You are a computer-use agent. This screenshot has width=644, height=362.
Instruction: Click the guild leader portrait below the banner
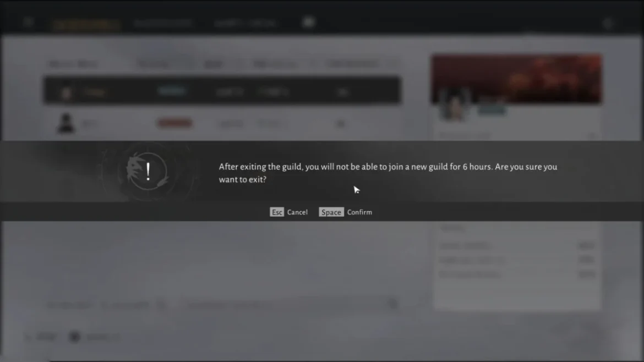(x=455, y=105)
